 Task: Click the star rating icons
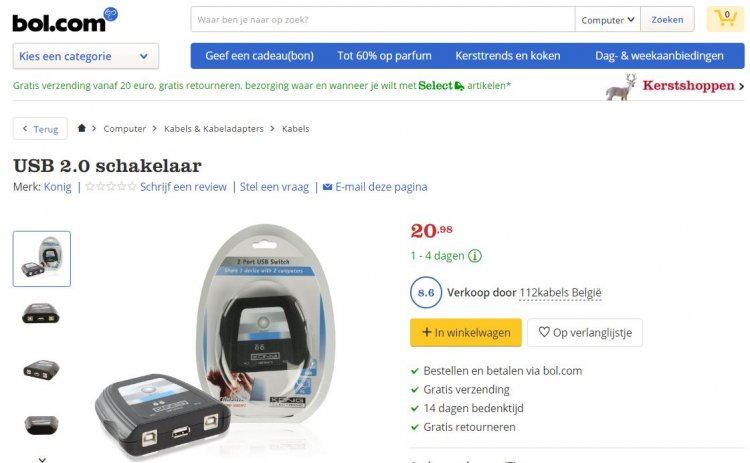[110, 187]
